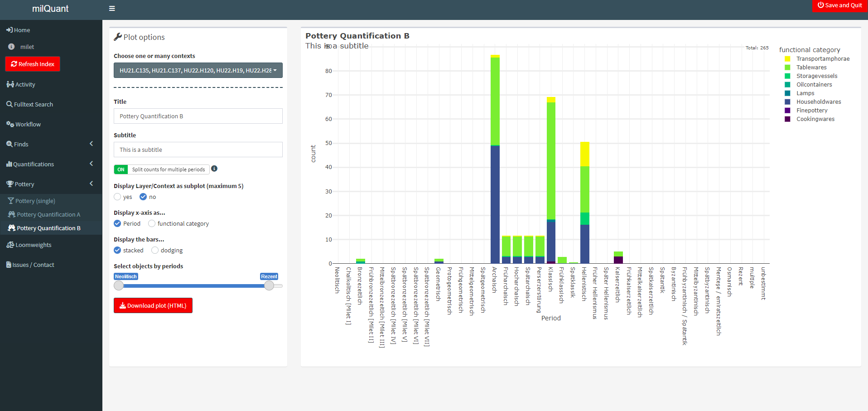The width and height of the screenshot is (868, 411).
Task: Select dodging bars option
Action: click(x=155, y=250)
